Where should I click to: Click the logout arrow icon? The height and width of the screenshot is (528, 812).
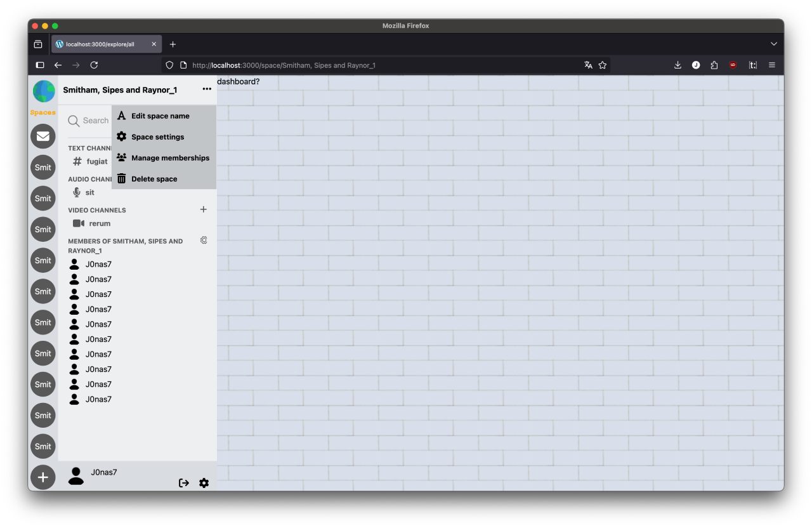pos(184,483)
